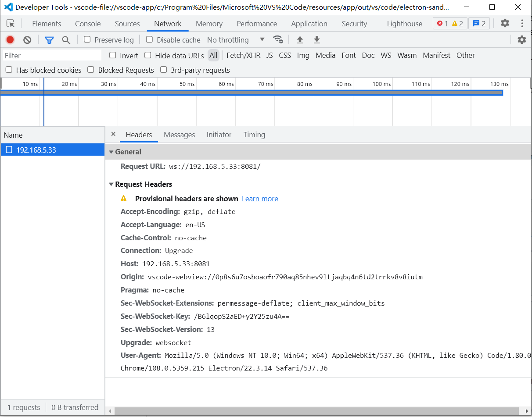Filter requests by All types

pos(213,55)
